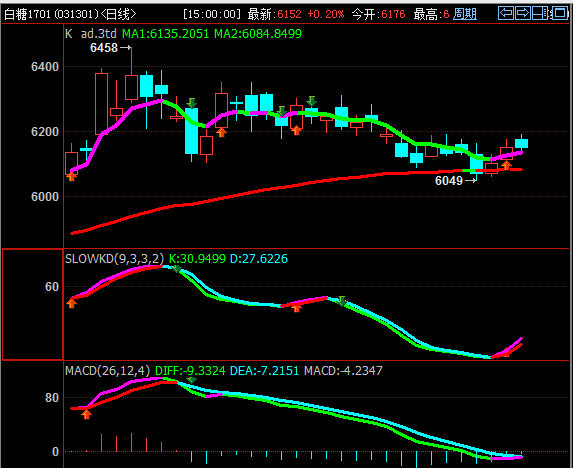Click the K:30.9499 value
Screen dimensions: 573x468
pyautogui.click(x=197, y=259)
